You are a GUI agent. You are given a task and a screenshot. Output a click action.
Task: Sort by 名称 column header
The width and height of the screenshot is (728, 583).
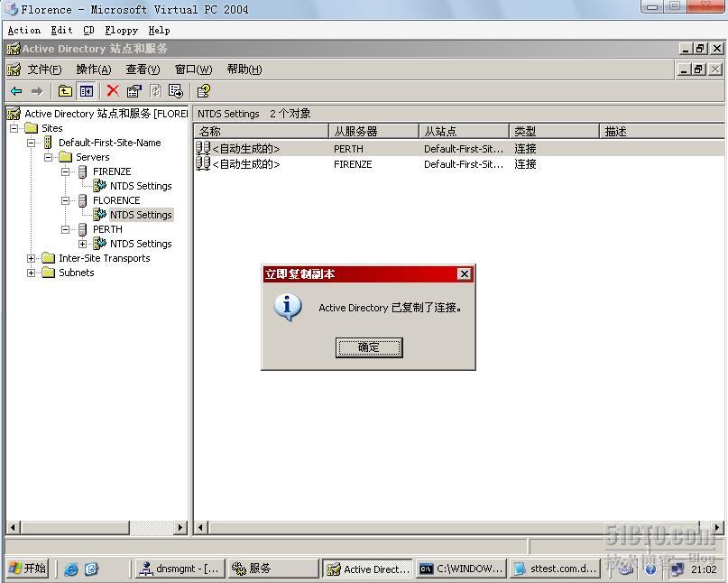261,132
